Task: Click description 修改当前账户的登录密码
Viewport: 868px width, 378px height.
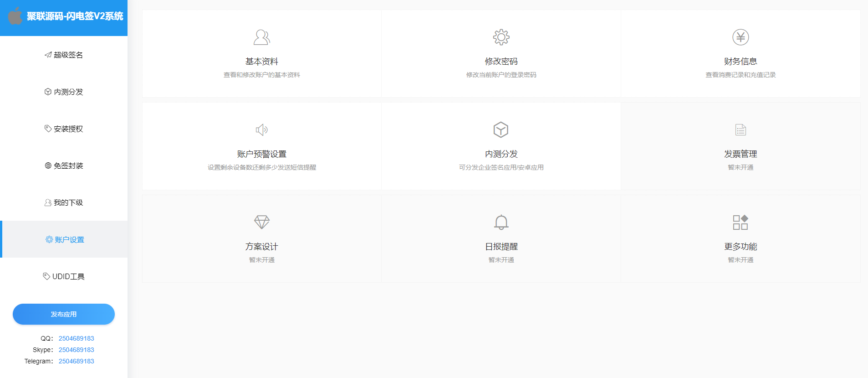Action: (x=501, y=75)
